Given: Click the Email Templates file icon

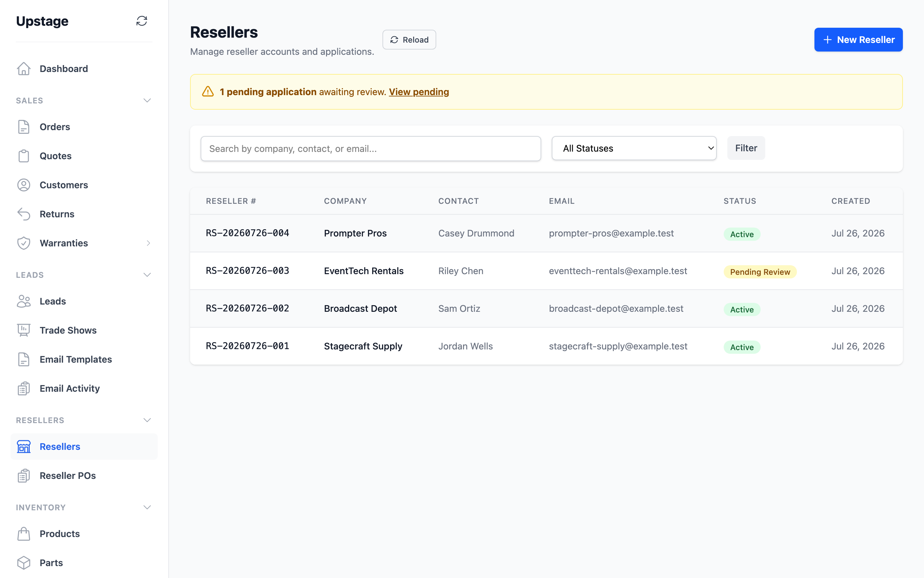Looking at the screenshot, I should pyautogui.click(x=24, y=359).
